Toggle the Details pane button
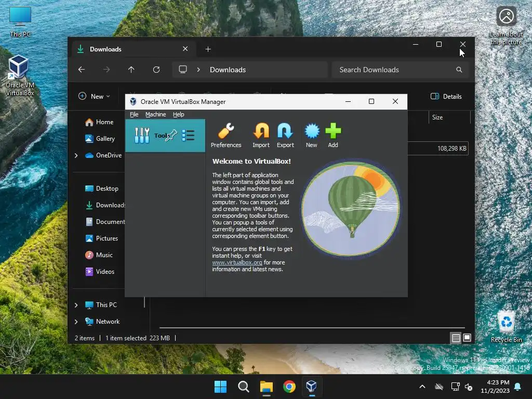 pyautogui.click(x=446, y=96)
